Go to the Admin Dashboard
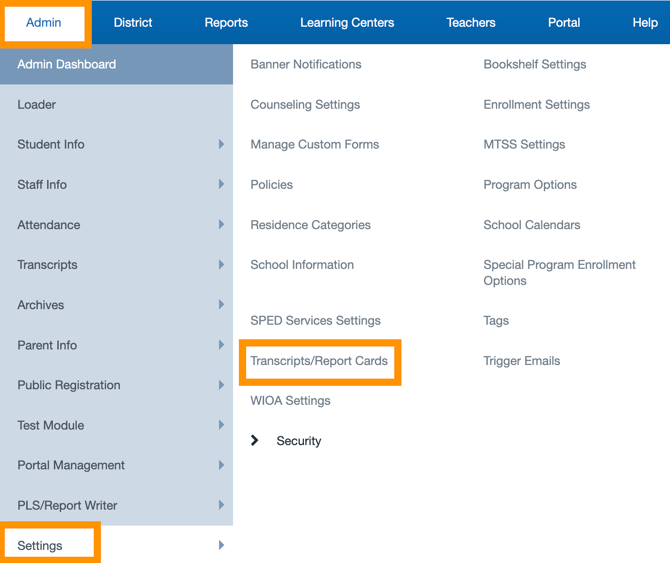 (x=66, y=64)
